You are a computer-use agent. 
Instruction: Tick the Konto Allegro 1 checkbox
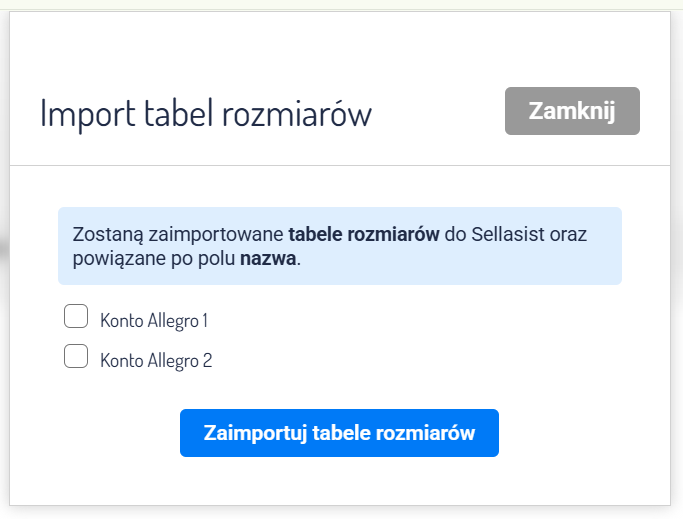pos(76,318)
